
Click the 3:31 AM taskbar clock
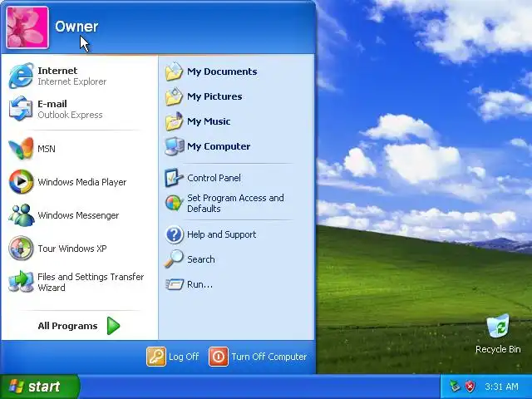pyautogui.click(x=501, y=387)
